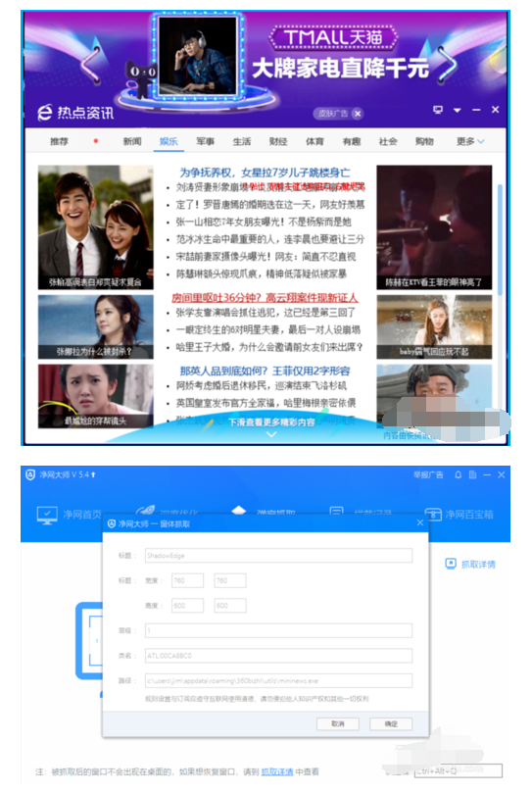
Task: Open article 张一山相恋7年女朋友曝光
Action: 263,222
